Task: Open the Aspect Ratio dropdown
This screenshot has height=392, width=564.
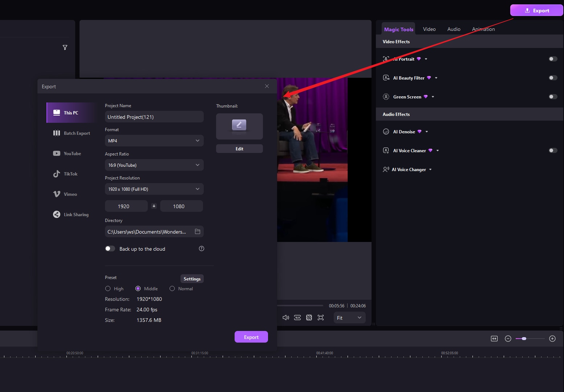Action: coord(154,165)
